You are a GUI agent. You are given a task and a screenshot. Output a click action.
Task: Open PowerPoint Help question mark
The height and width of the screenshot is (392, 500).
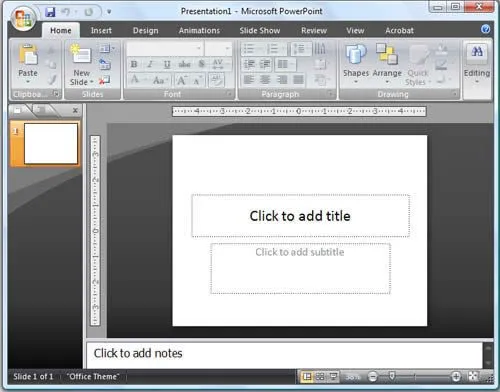tap(485, 29)
